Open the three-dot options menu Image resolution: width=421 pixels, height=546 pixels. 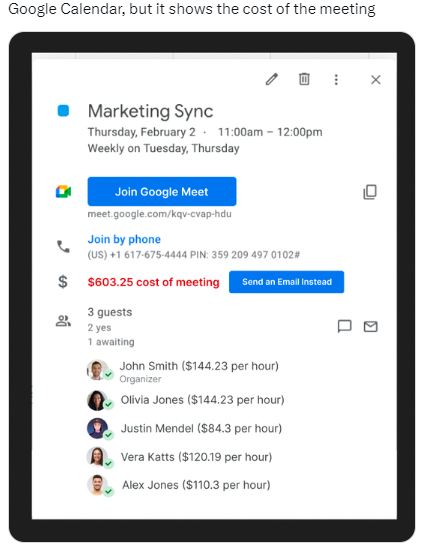pyautogui.click(x=336, y=80)
